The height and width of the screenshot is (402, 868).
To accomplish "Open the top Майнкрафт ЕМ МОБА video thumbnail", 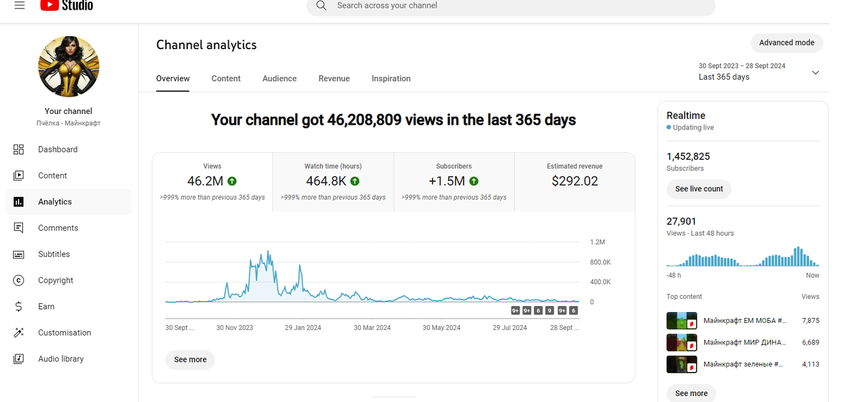I will (x=681, y=320).
